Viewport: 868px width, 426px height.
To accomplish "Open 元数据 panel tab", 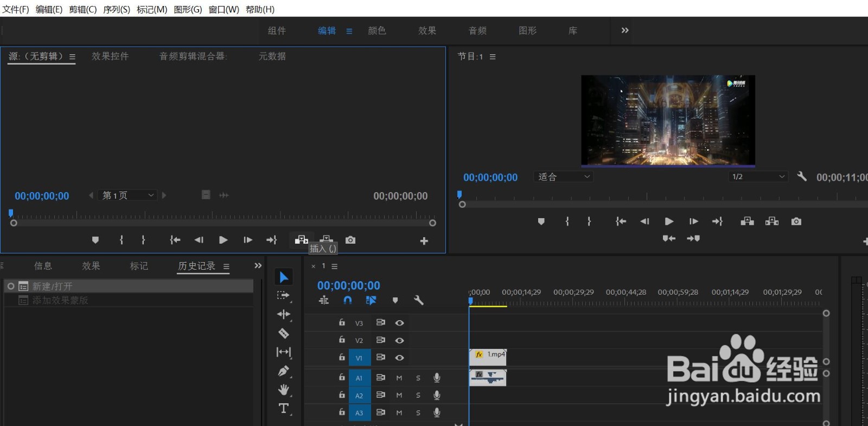I will pyautogui.click(x=272, y=56).
